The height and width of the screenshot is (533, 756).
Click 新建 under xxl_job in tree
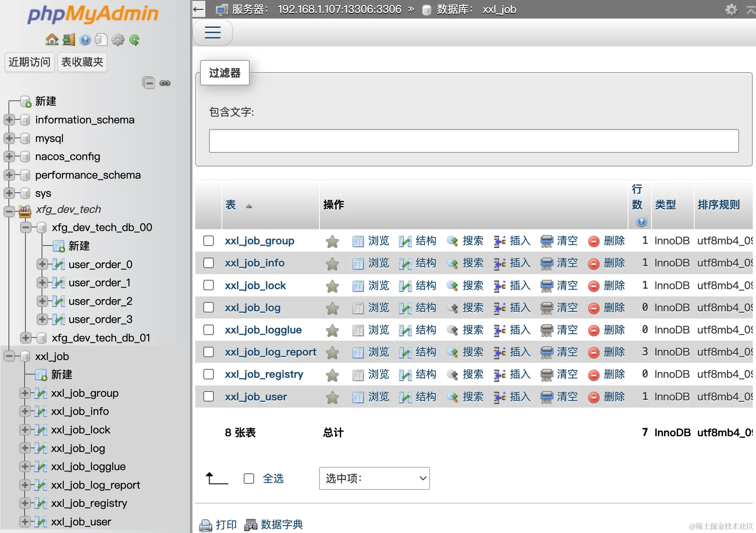coord(61,375)
